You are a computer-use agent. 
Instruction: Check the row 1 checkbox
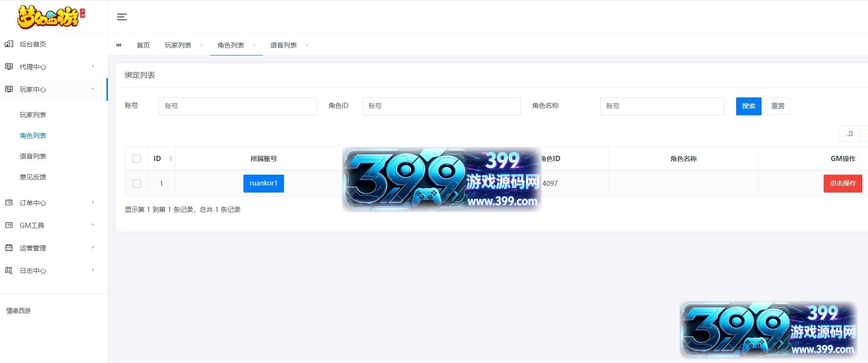(x=137, y=184)
